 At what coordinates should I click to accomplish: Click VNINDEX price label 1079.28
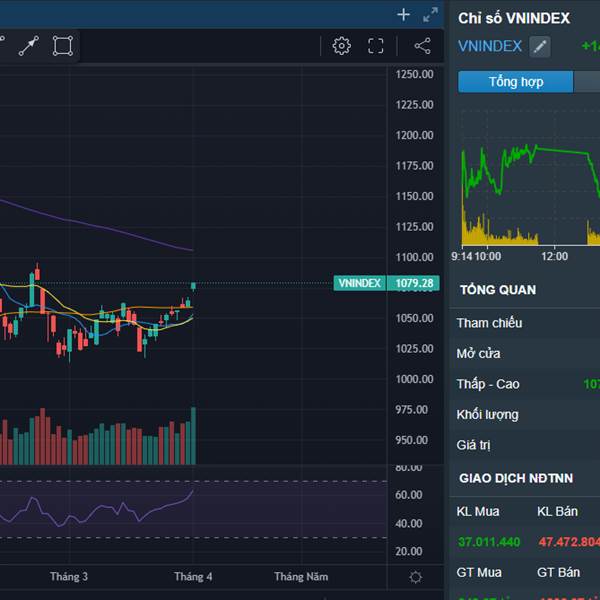pyautogui.click(x=413, y=283)
